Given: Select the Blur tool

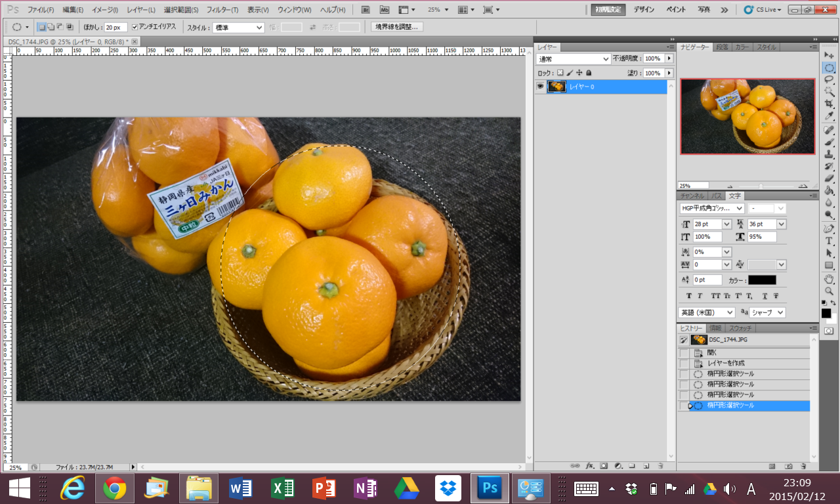Looking at the screenshot, I should [829, 203].
